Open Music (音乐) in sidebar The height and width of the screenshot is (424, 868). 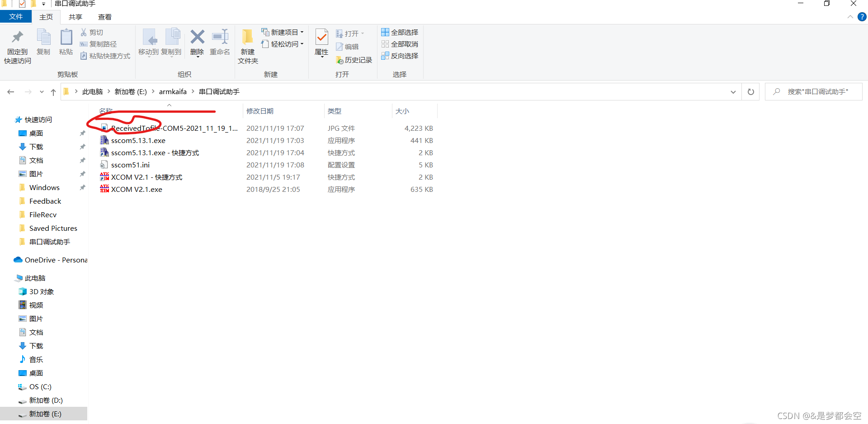(x=36, y=359)
